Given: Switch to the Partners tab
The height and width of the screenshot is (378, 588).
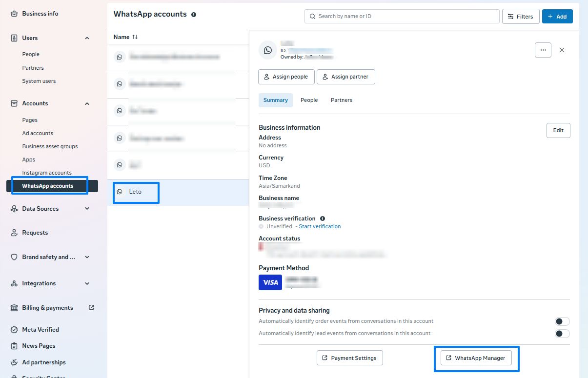Looking at the screenshot, I should tap(341, 100).
